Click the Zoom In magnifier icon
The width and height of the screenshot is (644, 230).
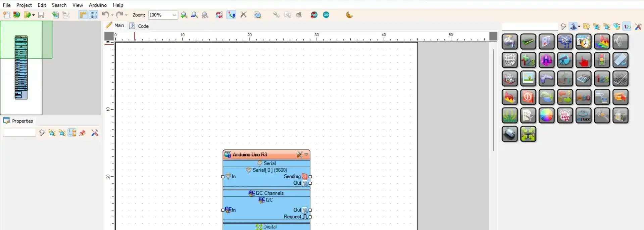click(184, 15)
